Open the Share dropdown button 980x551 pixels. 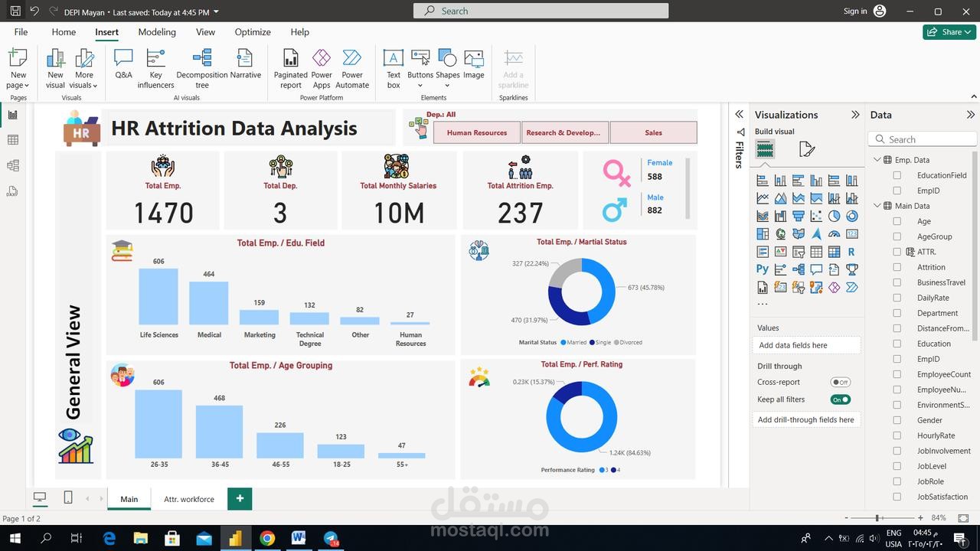click(x=949, y=32)
